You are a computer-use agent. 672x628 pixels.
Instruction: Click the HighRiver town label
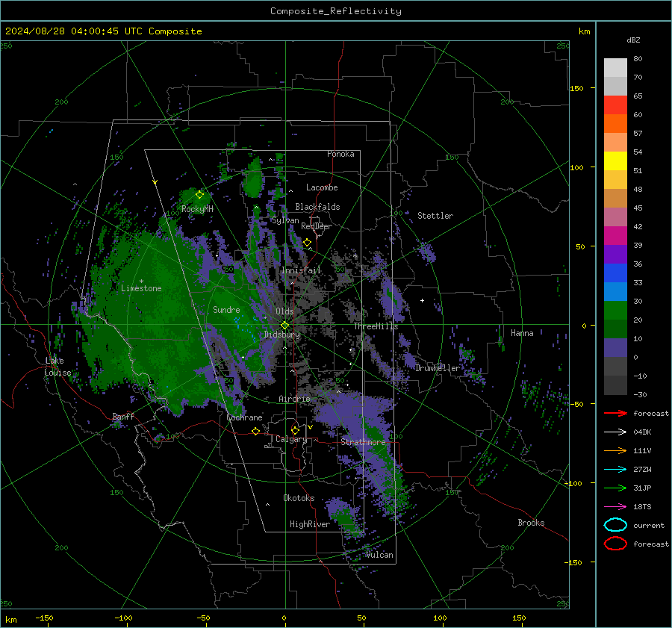[x=310, y=524]
